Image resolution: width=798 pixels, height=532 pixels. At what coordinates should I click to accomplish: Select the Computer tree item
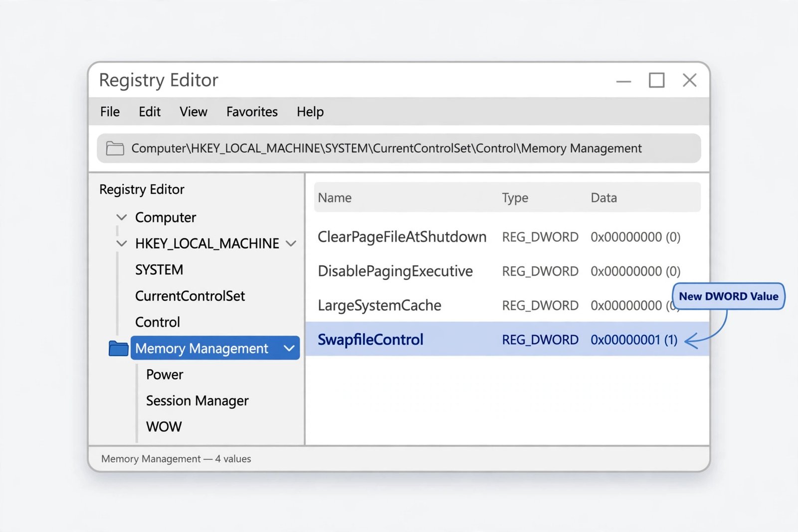pyautogui.click(x=166, y=217)
